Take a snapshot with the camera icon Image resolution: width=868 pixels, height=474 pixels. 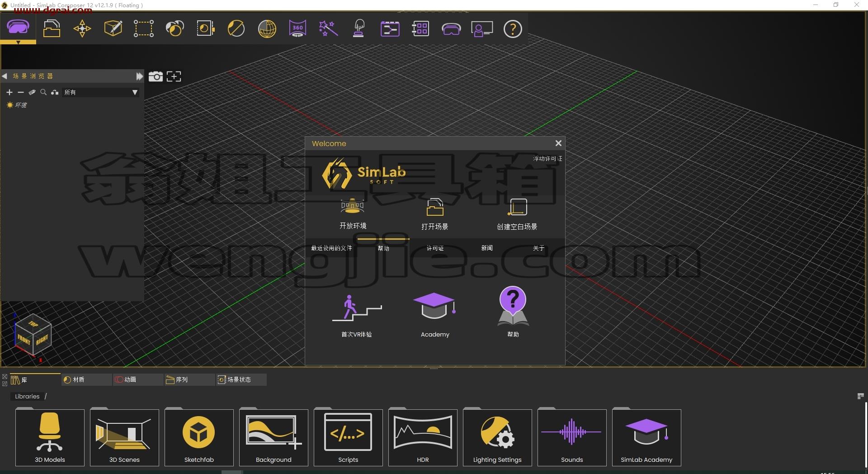156,76
